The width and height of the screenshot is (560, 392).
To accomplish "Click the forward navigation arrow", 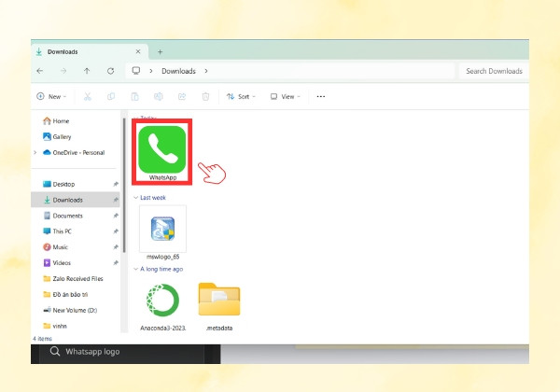I will pyautogui.click(x=63, y=71).
